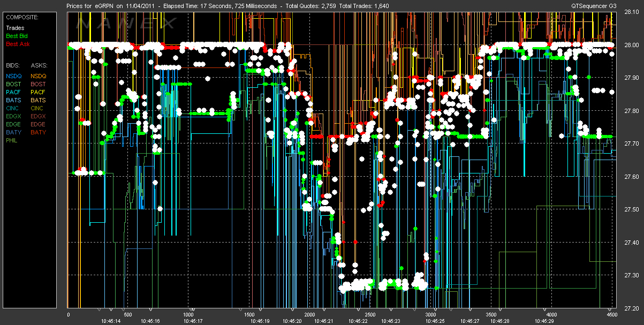
Task: Select EDGX under the BIDS column
Action: 13,116
